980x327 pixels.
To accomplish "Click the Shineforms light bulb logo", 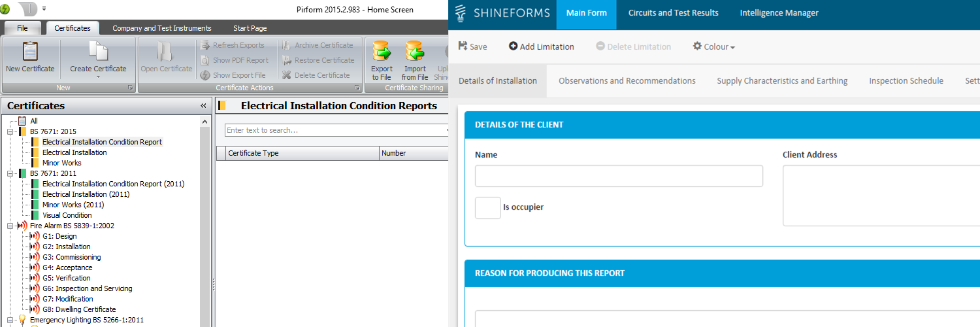I will (x=462, y=13).
